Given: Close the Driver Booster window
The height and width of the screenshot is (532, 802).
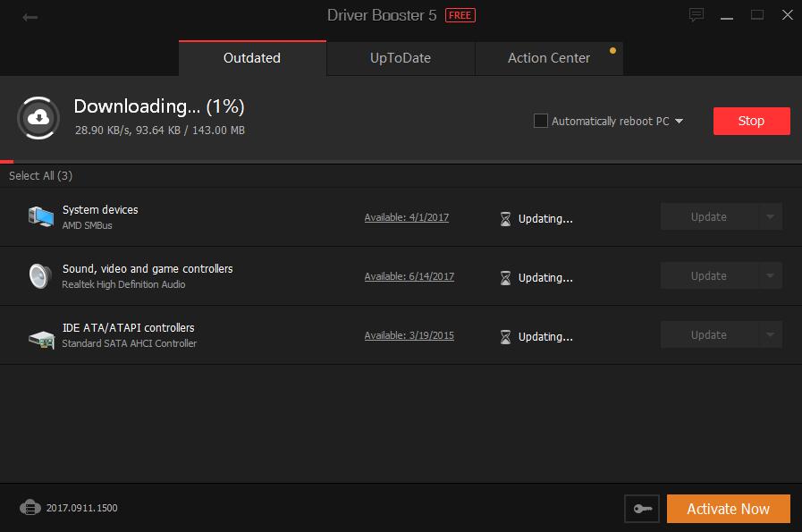Looking at the screenshot, I should pos(788,15).
